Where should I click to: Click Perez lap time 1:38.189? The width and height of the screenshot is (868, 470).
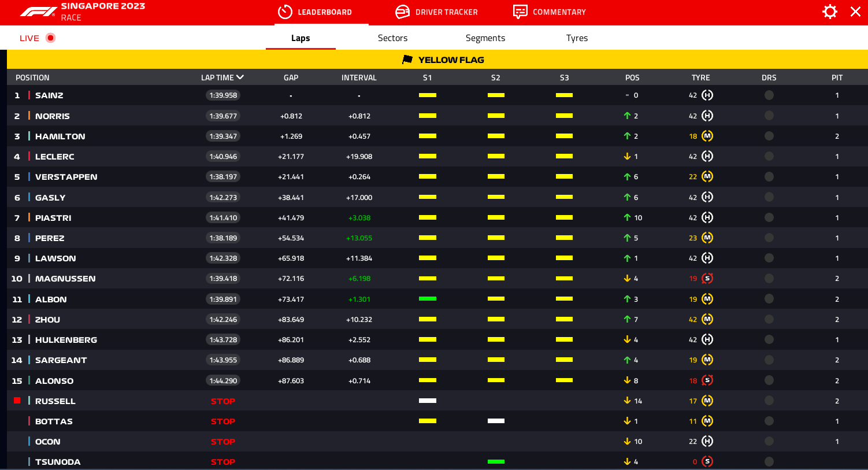[x=223, y=238]
